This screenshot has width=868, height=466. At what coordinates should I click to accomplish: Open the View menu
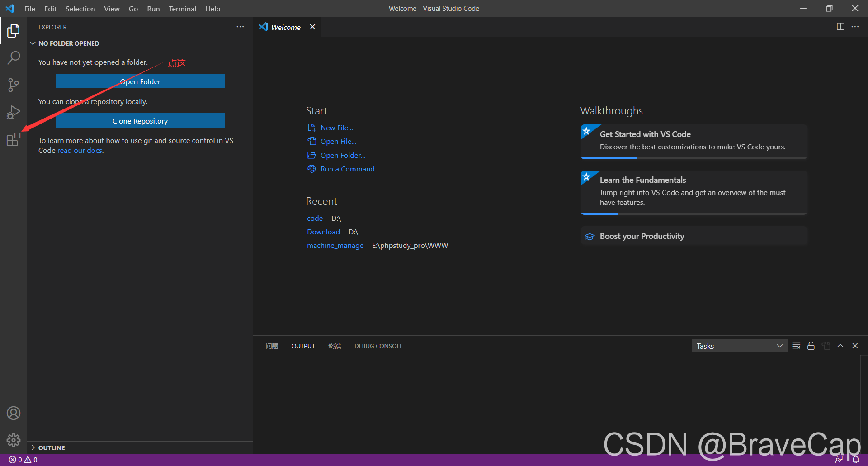click(x=112, y=9)
